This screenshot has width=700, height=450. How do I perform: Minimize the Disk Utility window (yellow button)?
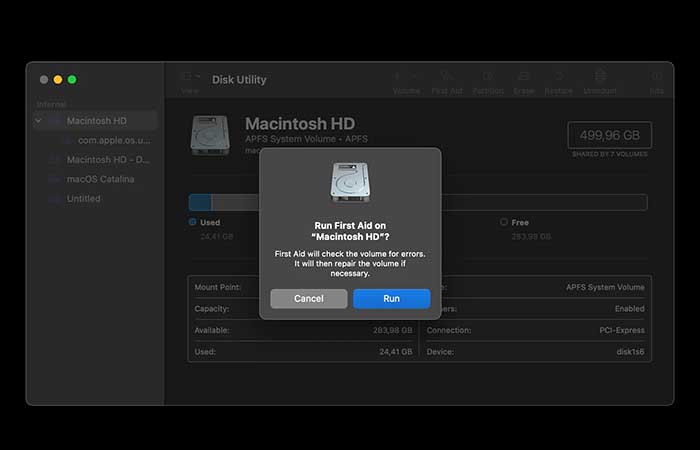(x=58, y=79)
